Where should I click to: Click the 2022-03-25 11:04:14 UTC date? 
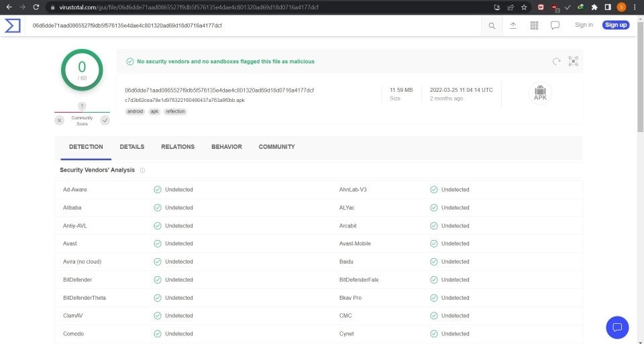[x=462, y=90]
